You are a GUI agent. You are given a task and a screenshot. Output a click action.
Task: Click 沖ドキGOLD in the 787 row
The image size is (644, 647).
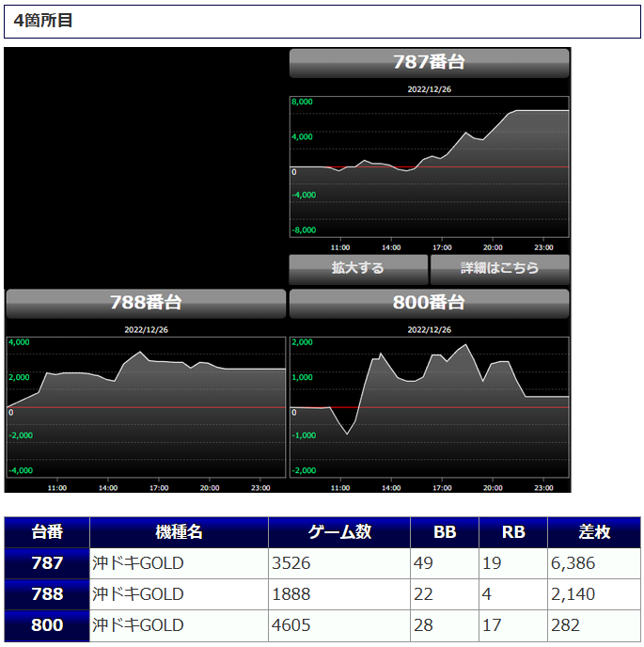(x=138, y=563)
